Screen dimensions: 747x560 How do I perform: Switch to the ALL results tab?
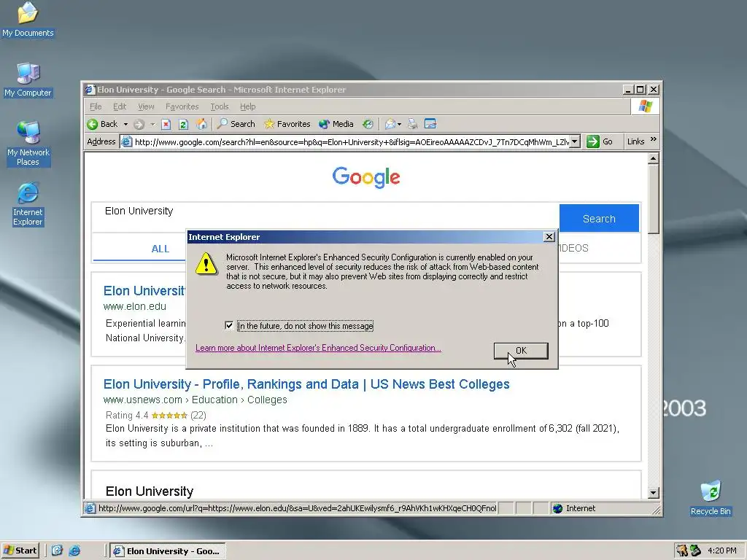tap(160, 249)
